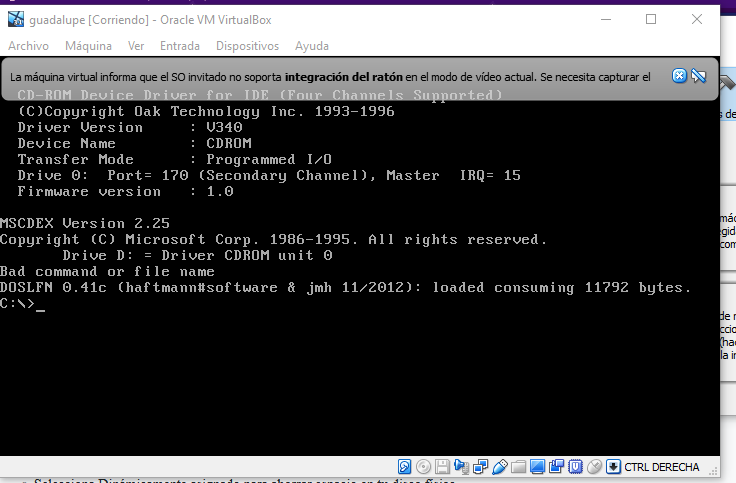This screenshot has width=736, height=483.
Task: Open the Máquina menu
Action: click(88, 46)
